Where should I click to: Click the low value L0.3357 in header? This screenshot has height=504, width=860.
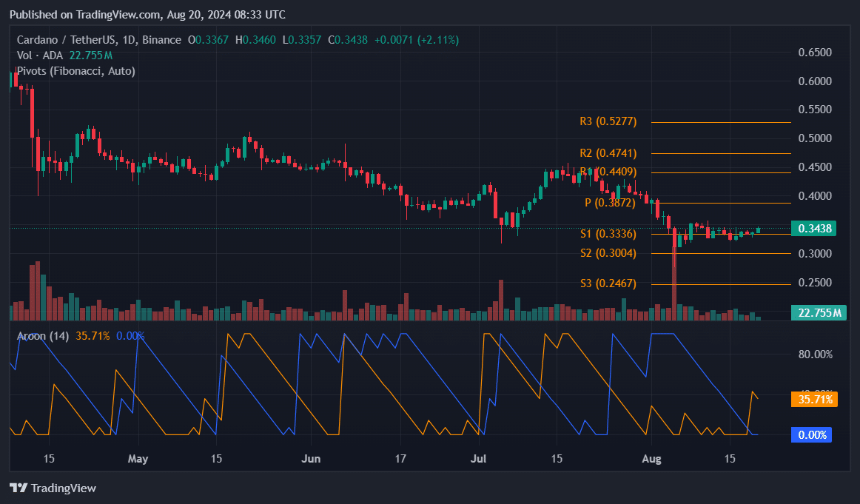click(x=302, y=39)
